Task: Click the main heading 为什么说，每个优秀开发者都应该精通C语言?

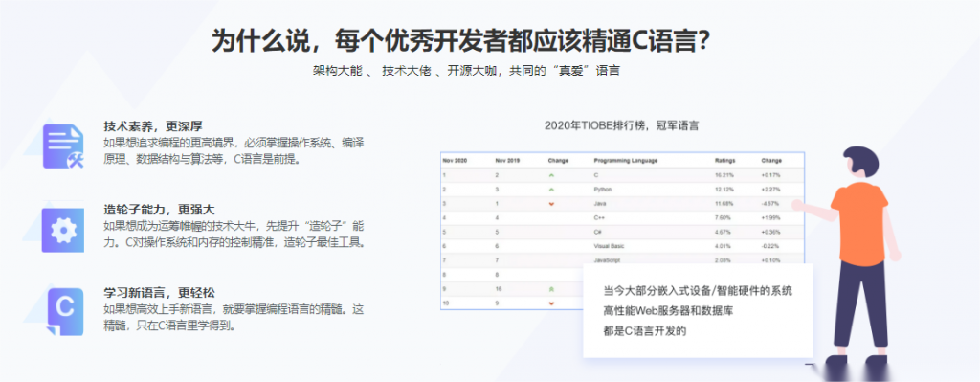Action: pyautogui.click(x=461, y=41)
